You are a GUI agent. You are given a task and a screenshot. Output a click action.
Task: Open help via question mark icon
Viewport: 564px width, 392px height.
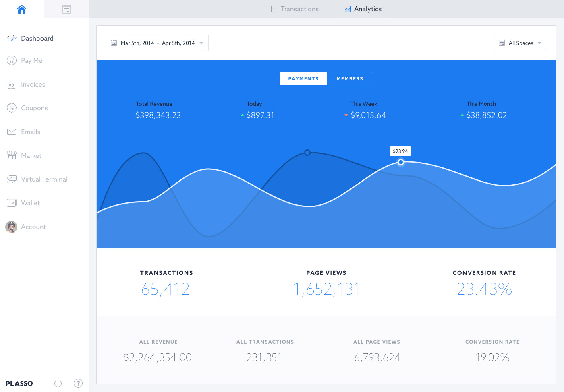coord(78,383)
